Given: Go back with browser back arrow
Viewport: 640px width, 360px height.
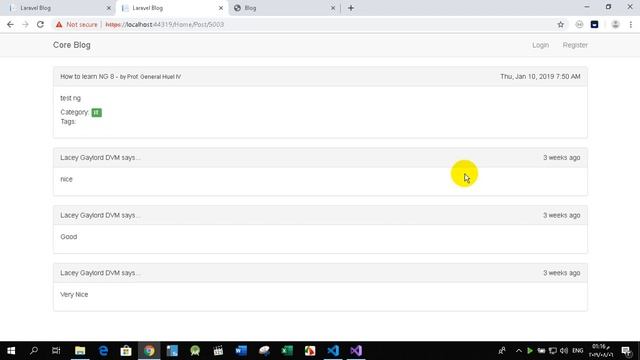Looking at the screenshot, I should pyautogui.click(x=10, y=24).
